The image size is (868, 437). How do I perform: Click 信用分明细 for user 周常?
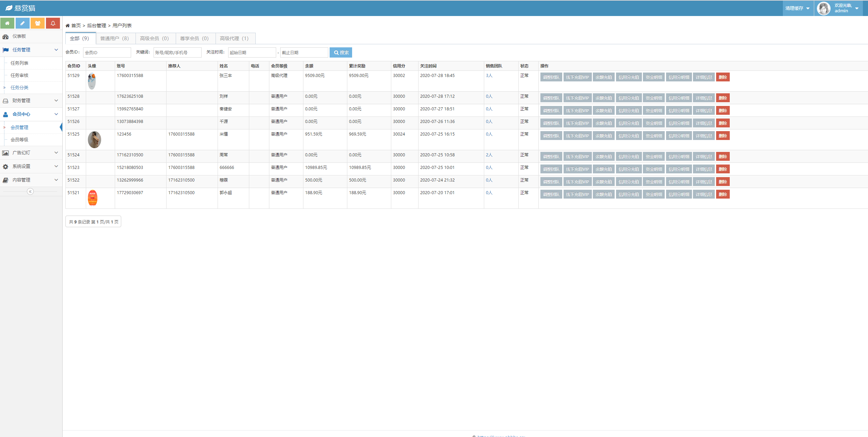click(679, 157)
